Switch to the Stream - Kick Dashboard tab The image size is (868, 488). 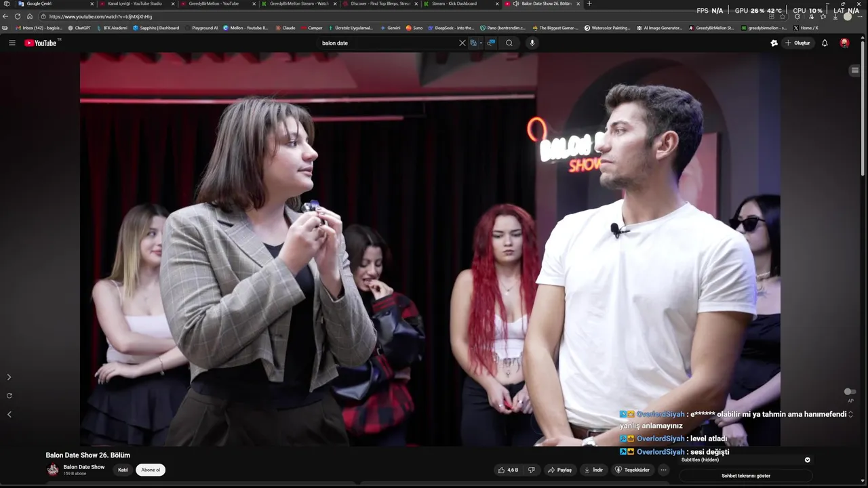pos(461,3)
